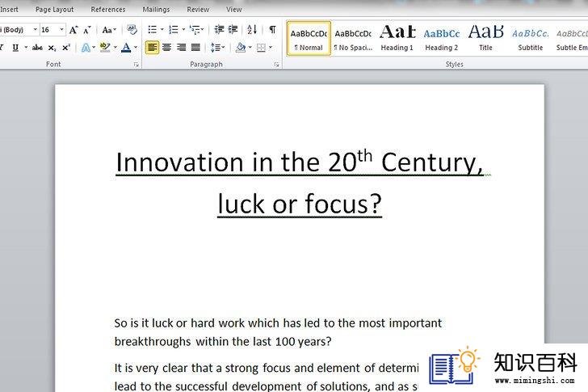The image size is (588, 392).
Task: Toggle Align Text Right
Action: click(x=181, y=47)
